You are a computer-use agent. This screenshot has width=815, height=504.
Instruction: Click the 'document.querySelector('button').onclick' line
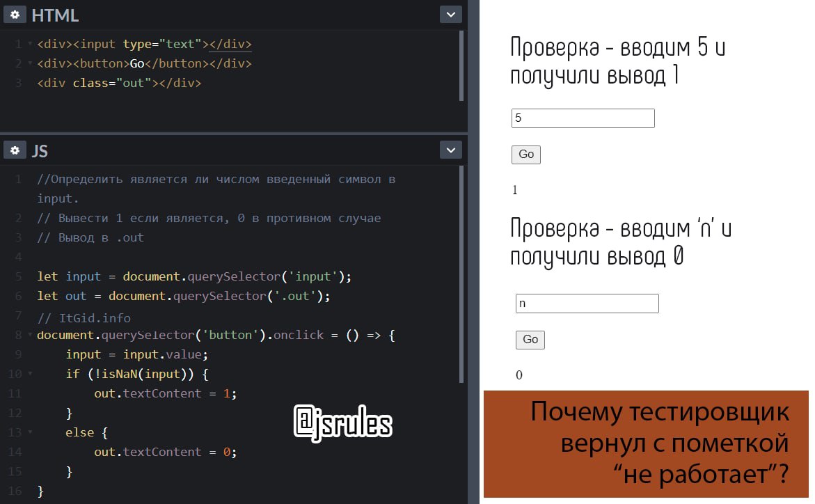pyautogui.click(x=216, y=335)
